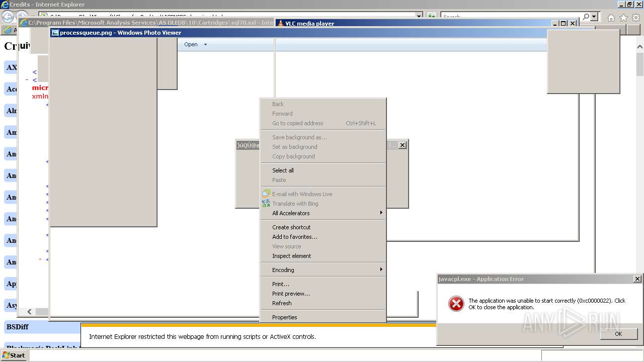This screenshot has height=362, width=644.
Task: Click the BSDiff entry on Credits page
Action: point(18,327)
